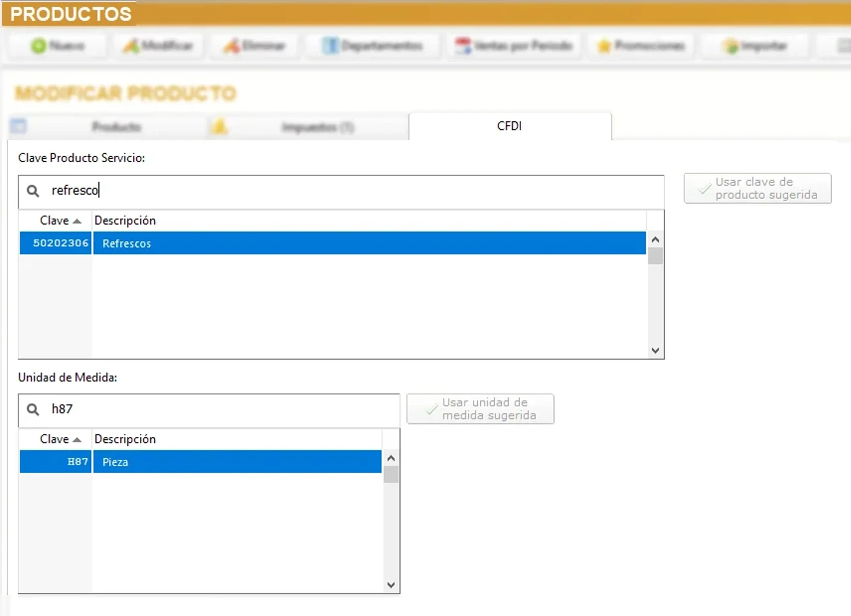Screen dimensions: 851x616
Task: Click the scroll-down arrow of the units list
Action: tap(391, 585)
